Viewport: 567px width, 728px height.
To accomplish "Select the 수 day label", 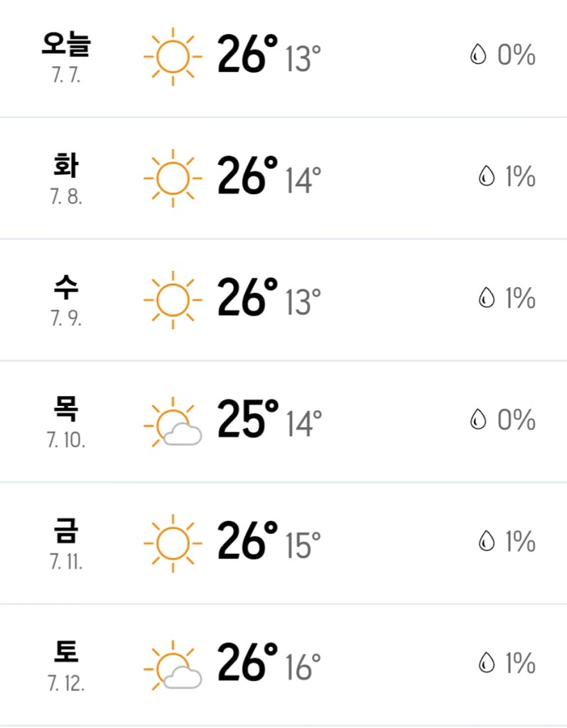I will click(x=66, y=289).
